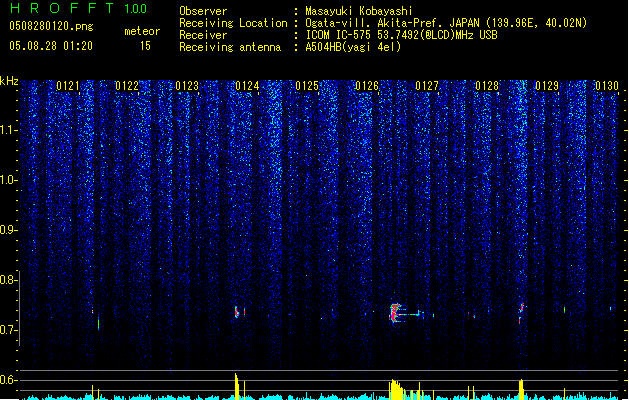Click the A504HB(yagi 4el) antenna text
Image resolution: width=629 pixels, height=400 pixels.
pyautogui.click(x=353, y=47)
